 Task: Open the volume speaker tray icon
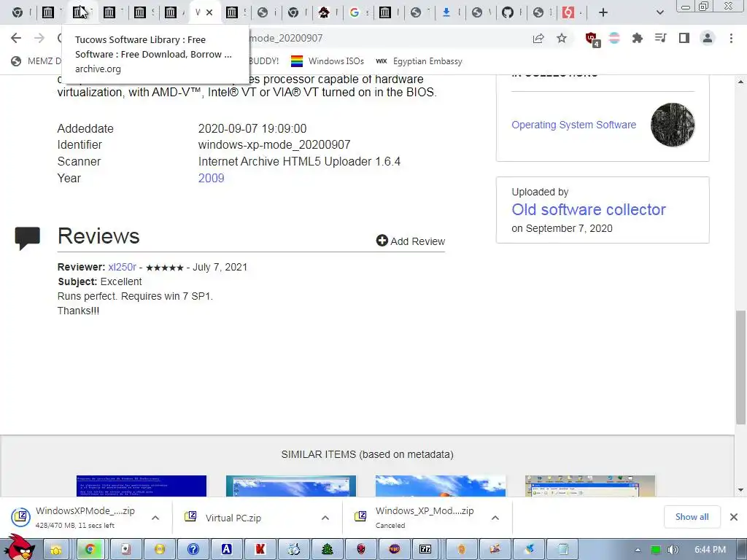[x=673, y=550]
